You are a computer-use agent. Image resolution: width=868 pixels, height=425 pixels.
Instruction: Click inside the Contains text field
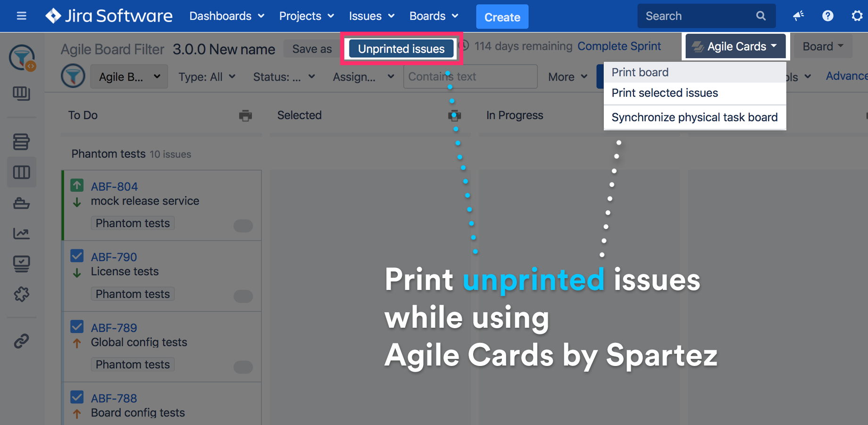pyautogui.click(x=469, y=76)
